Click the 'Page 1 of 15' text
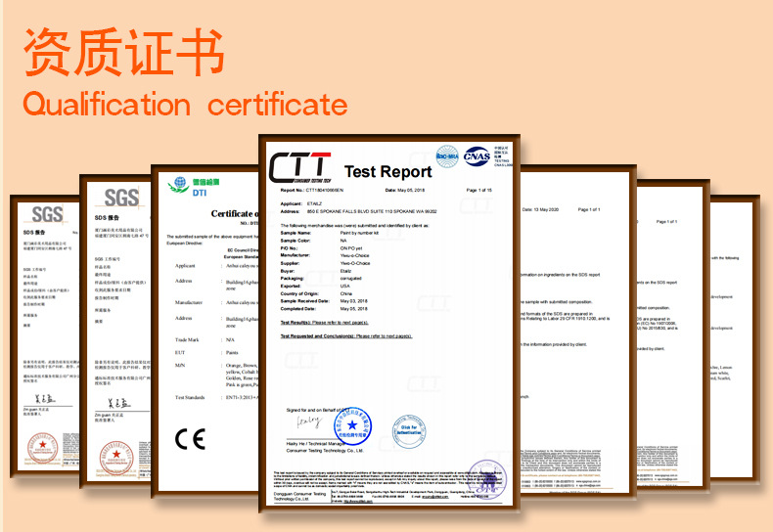The image size is (773, 532). click(x=478, y=190)
